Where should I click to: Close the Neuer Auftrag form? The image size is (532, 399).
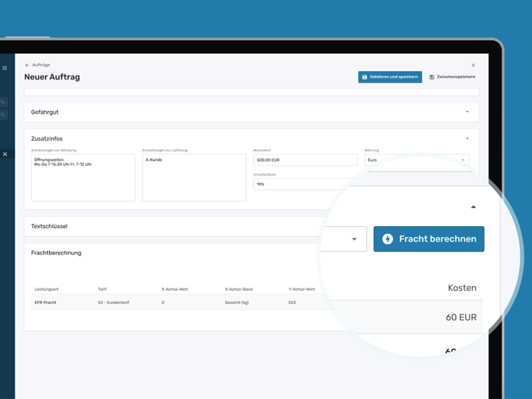[473, 65]
